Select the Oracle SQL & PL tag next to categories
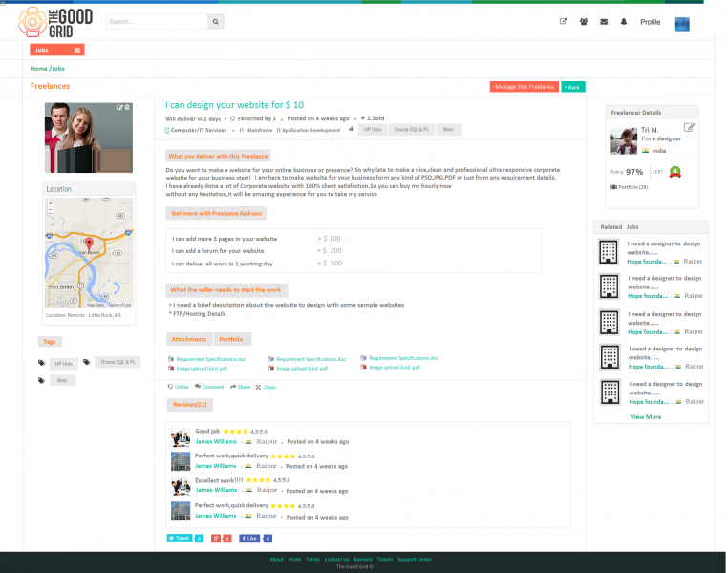This screenshot has width=728, height=573. click(412, 130)
